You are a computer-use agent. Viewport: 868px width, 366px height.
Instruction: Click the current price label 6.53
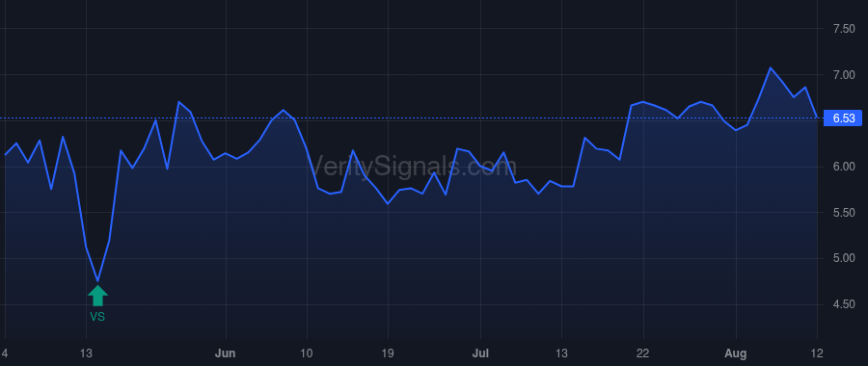(844, 118)
